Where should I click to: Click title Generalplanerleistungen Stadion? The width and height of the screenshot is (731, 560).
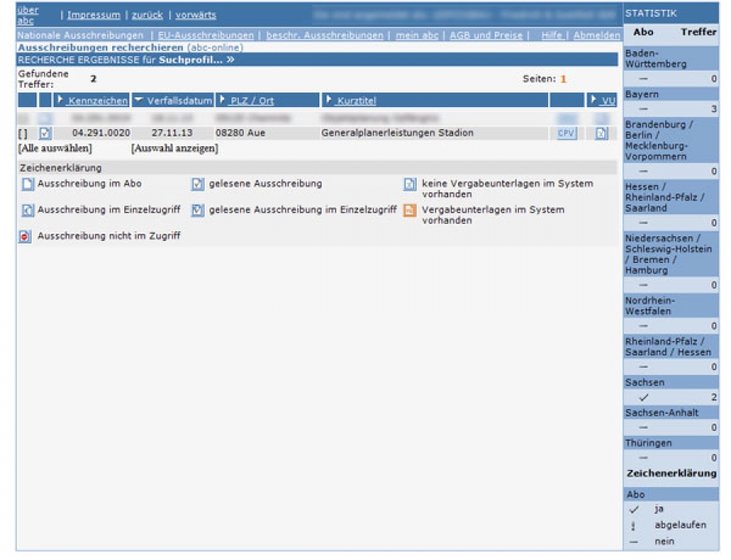click(397, 133)
